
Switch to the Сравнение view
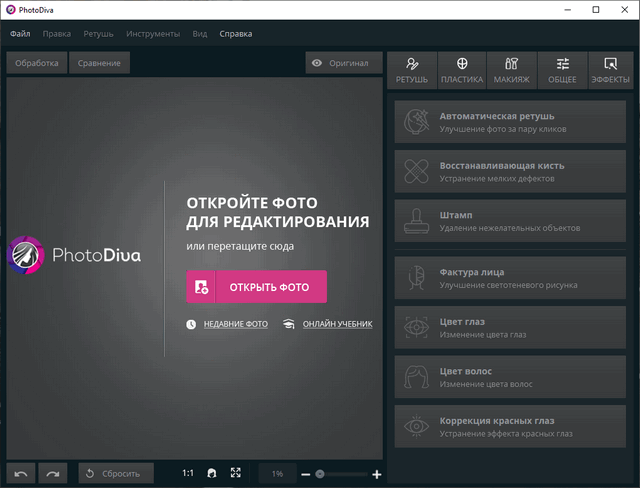point(99,63)
